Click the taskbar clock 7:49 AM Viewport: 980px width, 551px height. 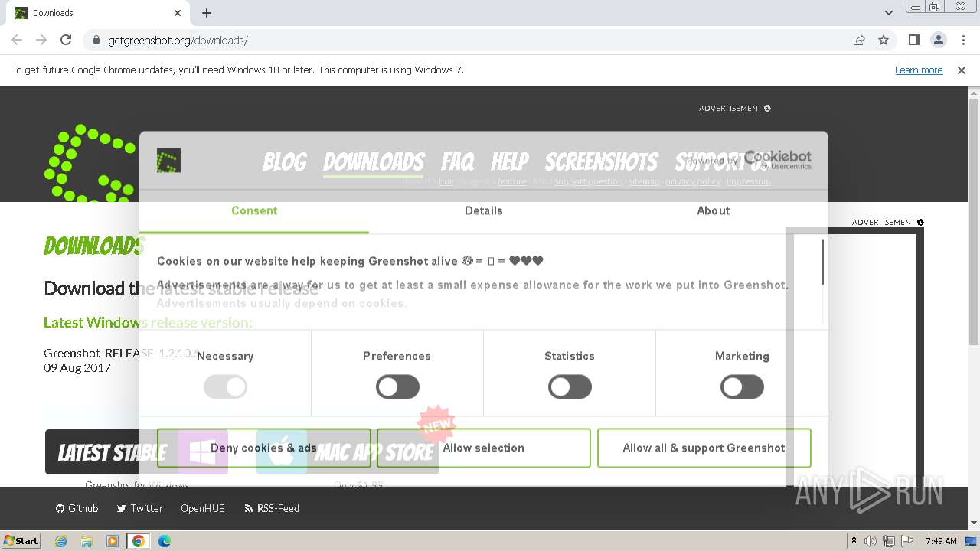pos(941,541)
